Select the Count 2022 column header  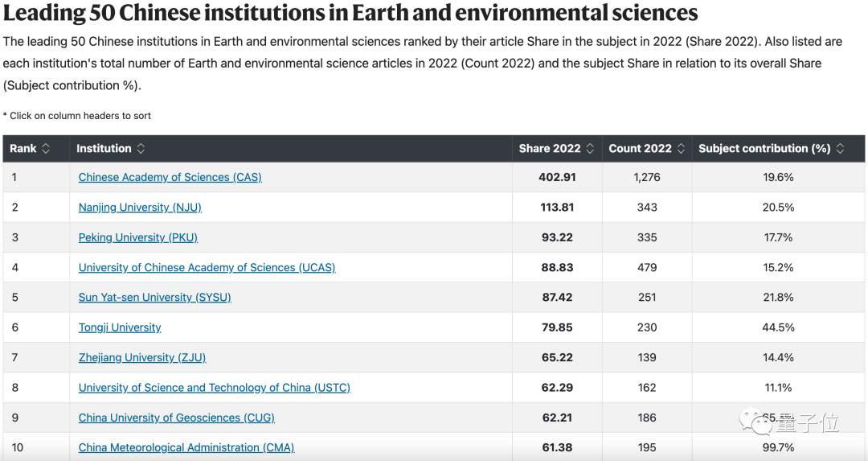(640, 149)
